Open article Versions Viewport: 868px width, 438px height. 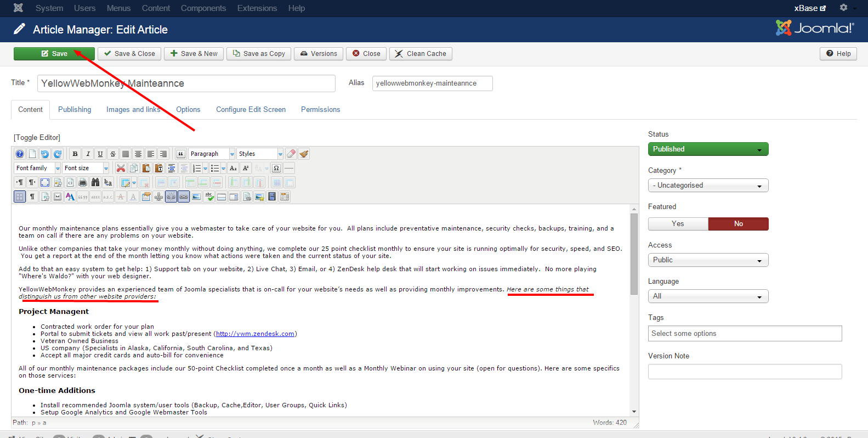coord(319,54)
